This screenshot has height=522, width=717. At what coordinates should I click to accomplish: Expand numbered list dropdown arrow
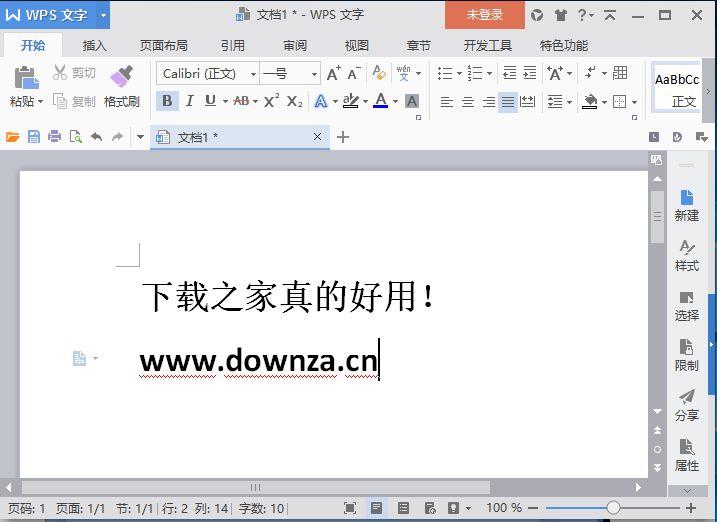489,73
